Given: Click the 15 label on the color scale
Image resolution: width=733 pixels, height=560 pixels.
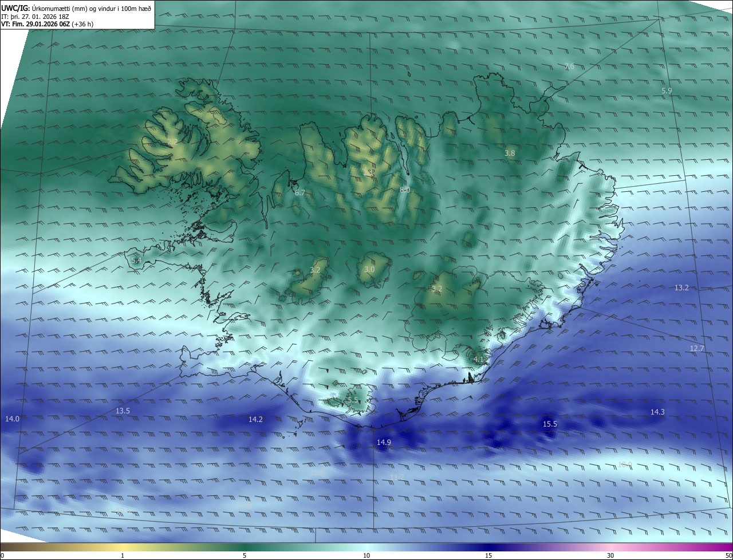Looking at the screenshot, I should click(x=488, y=555).
